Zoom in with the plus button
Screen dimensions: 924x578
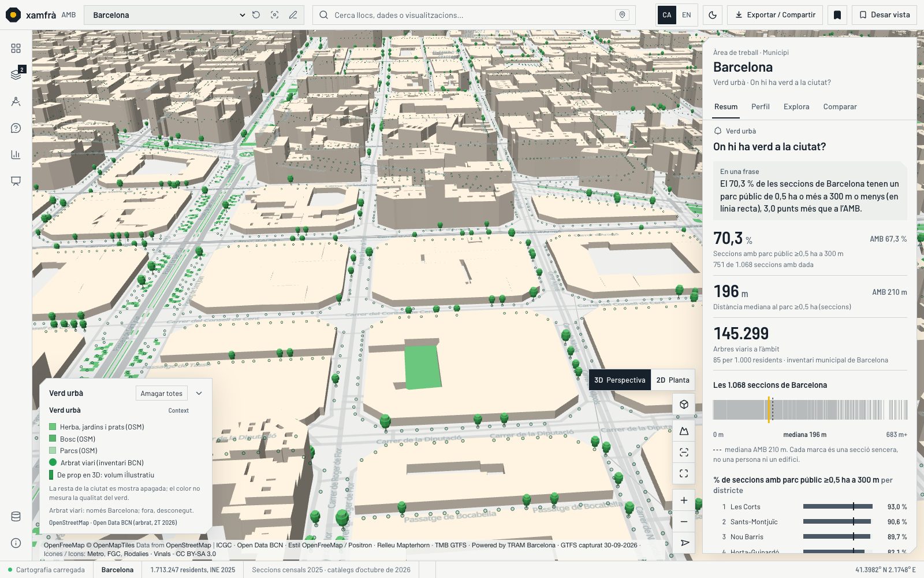pos(684,500)
